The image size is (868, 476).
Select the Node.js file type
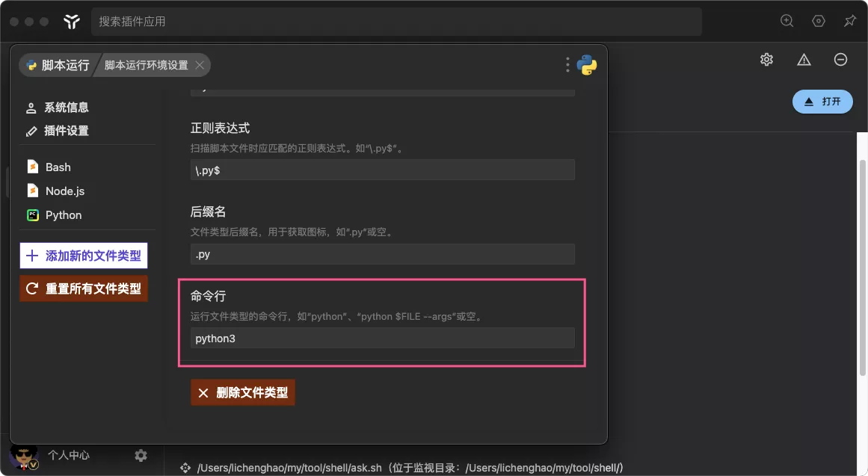pyautogui.click(x=64, y=191)
